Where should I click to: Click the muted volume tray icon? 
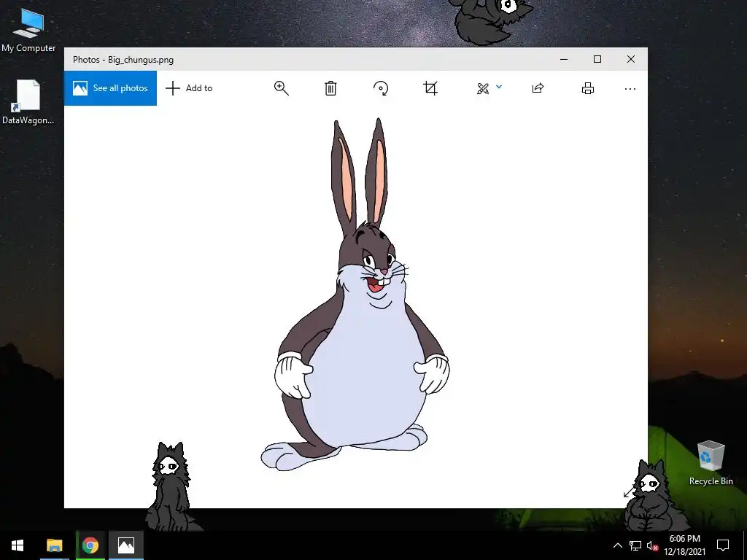pos(652,545)
